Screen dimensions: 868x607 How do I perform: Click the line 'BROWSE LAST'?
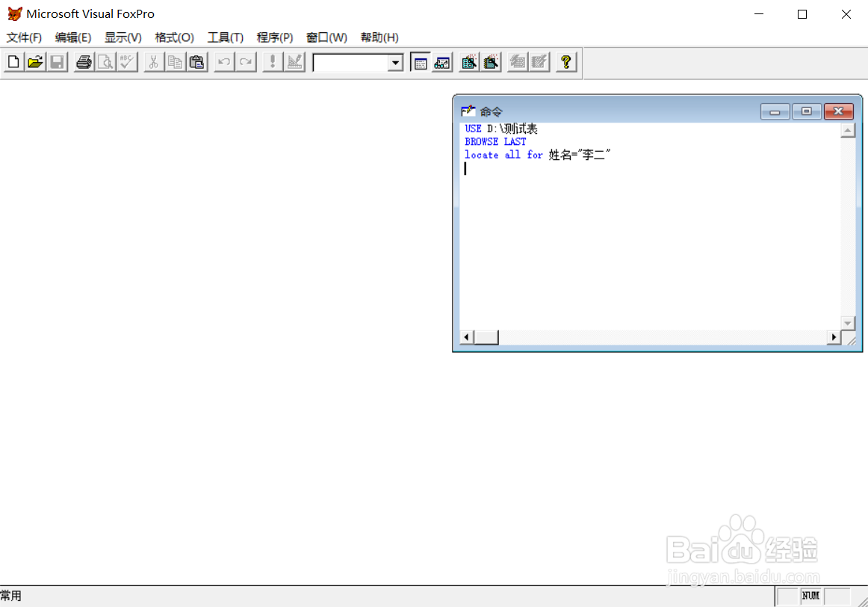[x=495, y=142]
